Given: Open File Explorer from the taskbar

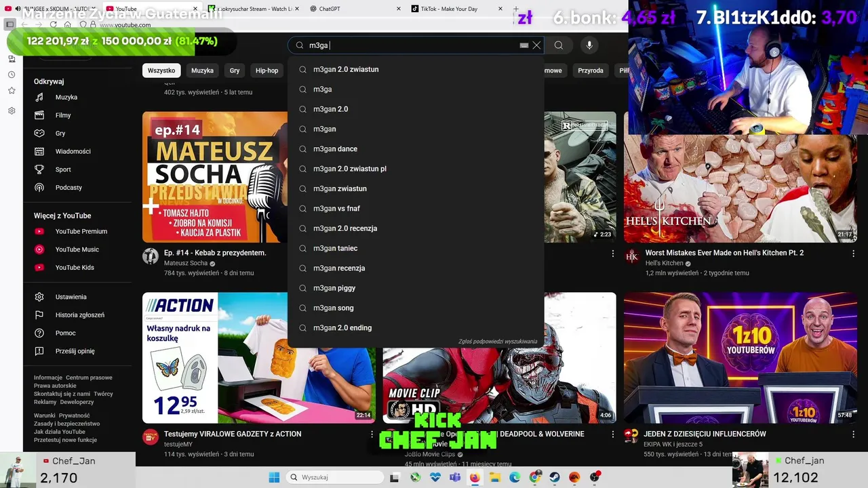Looking at the screenshot, I should pos(495,477).
